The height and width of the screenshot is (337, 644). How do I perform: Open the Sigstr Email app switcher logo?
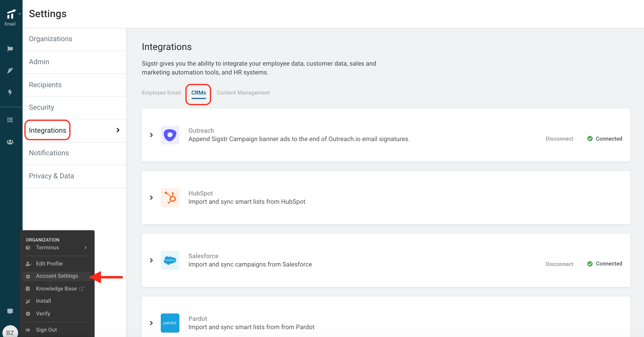point(11,14)
